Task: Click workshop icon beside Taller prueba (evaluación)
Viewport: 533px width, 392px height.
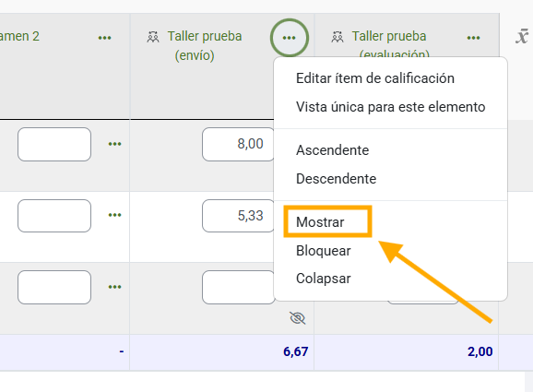Action: [338, 36]
